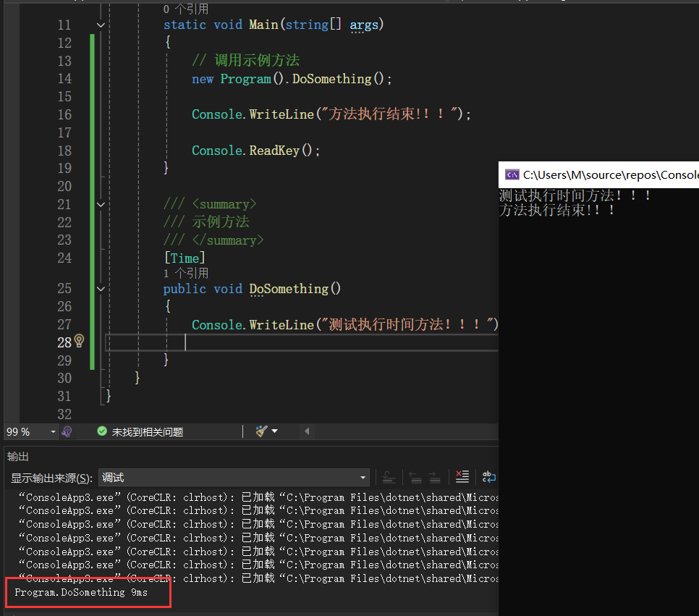Collapse the Main method code block
The width and height of the screenshot is (699, 616).
pyautogui.click(x=100, y=25)
